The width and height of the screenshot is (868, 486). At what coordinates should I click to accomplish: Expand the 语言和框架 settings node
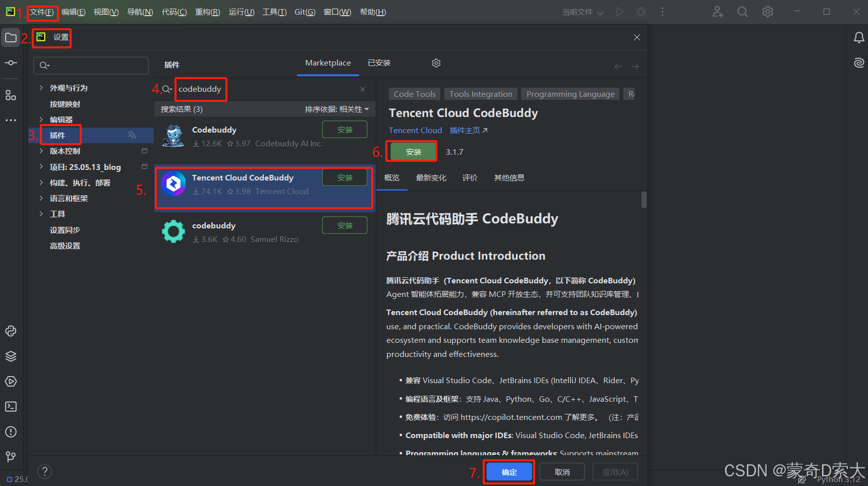(x=41, y=198)
